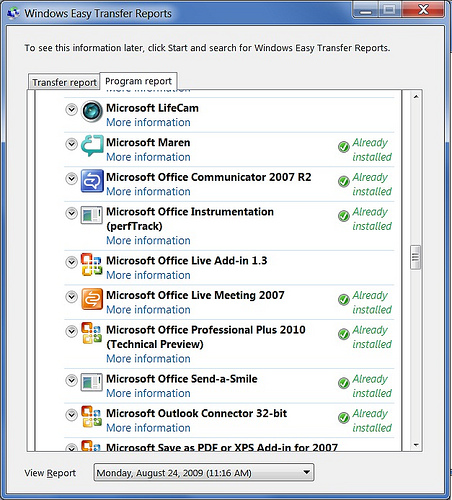Expand Outlook Connector 32-bit chevron

71,415
